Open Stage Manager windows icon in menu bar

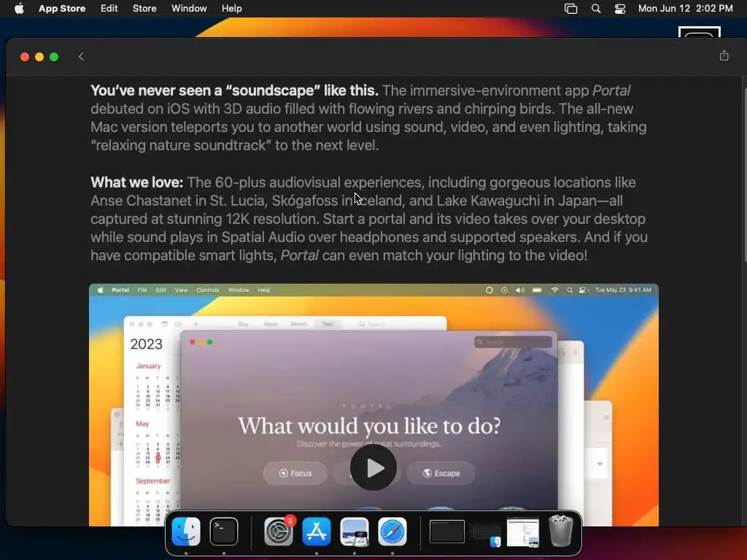(570, 9)
